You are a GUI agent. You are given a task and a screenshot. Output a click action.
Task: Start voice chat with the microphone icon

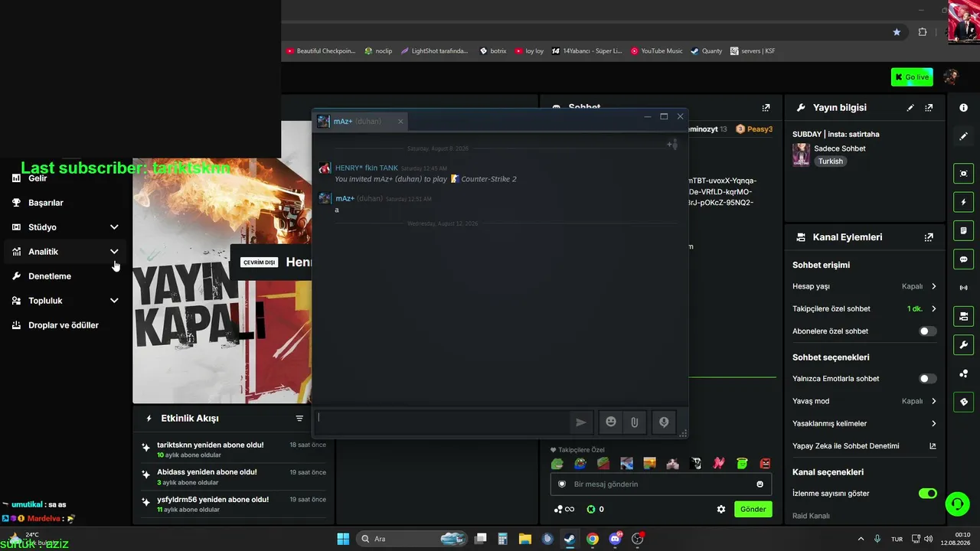(x=664, y=422)
